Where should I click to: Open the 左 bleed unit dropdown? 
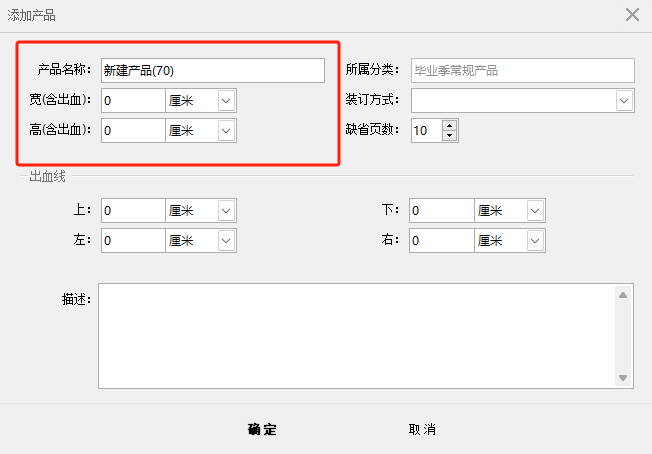(x=226, y=240)
